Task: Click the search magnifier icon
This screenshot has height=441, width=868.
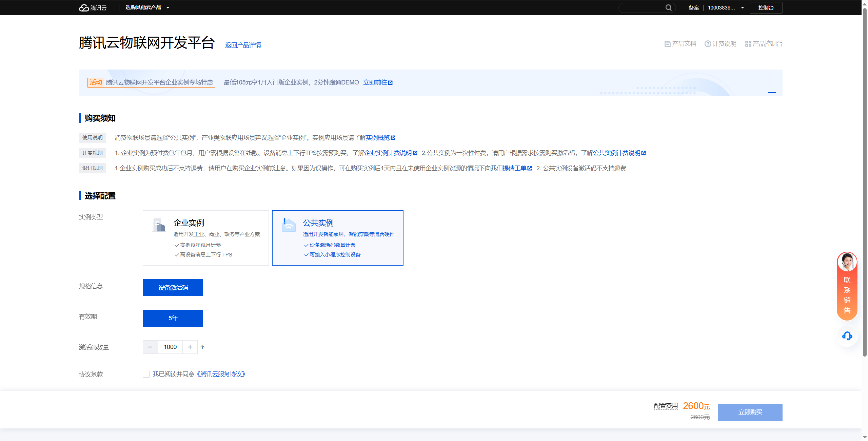Action: [668, 7]
